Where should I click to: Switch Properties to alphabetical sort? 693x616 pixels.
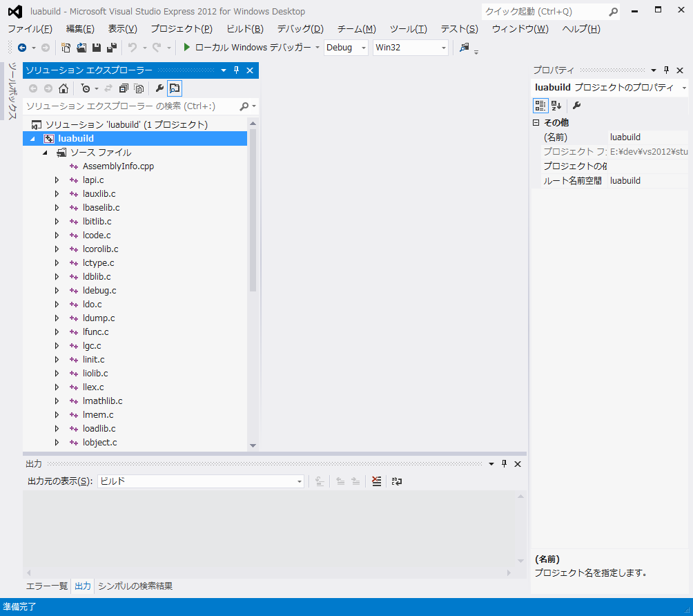click(x=556, y=105)
